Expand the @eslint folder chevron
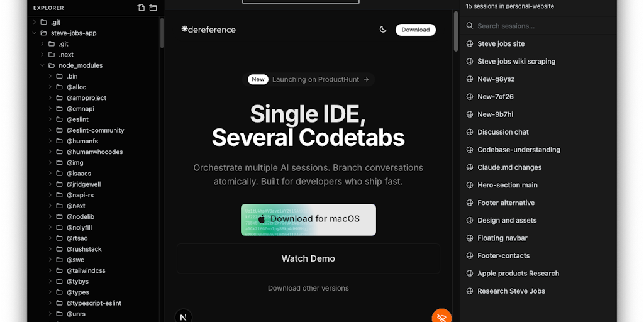 click(50, 119)
